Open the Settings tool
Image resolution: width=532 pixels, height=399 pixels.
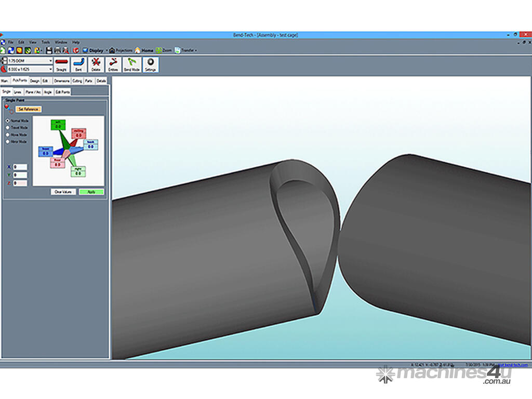tap(150, 64)
